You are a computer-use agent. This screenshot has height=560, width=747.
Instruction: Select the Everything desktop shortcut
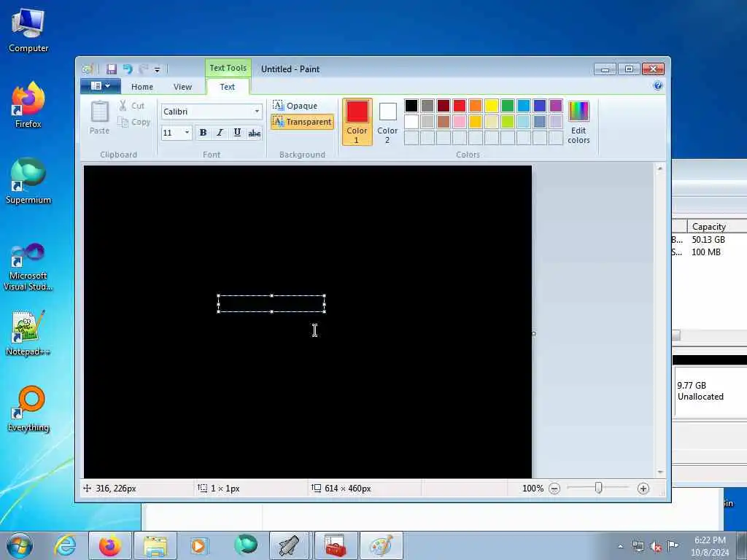coord(28,409)
